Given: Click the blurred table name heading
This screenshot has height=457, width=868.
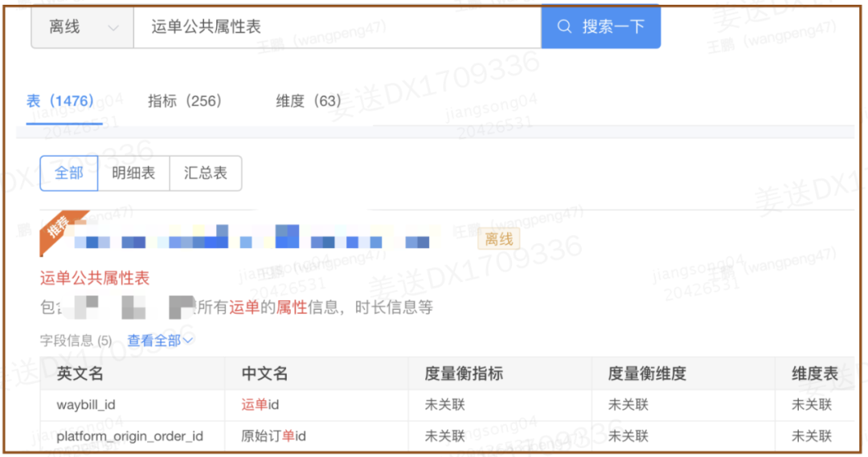Looking at the screenshot, I should click(252, 236).
